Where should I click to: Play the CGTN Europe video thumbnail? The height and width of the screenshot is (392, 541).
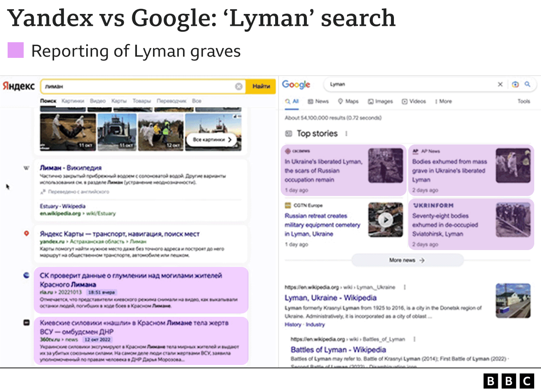click(x=385, y=220)
